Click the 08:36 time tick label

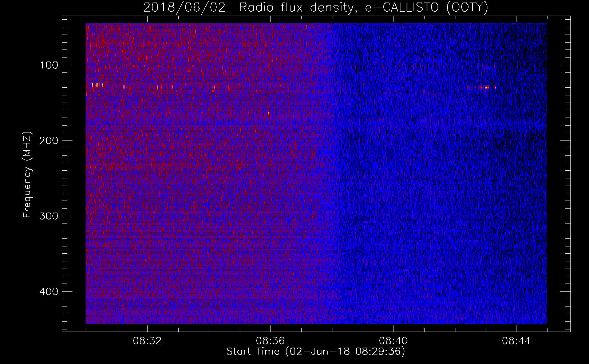click(270, 341)
